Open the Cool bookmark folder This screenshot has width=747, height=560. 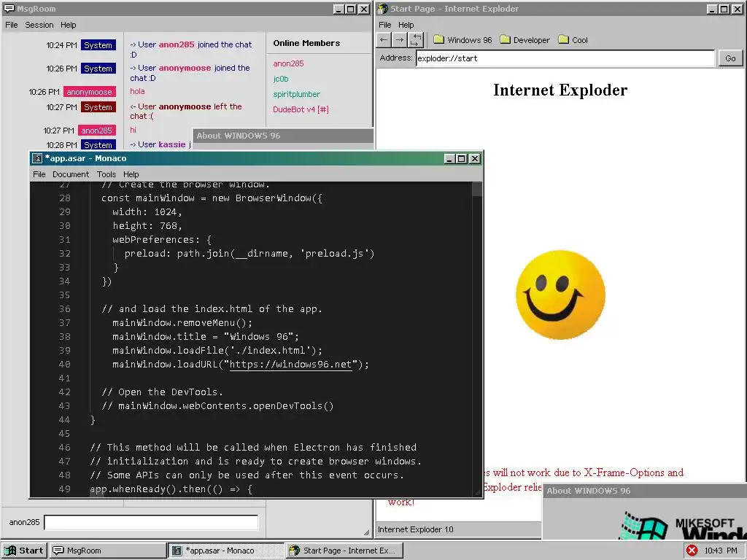pyautogui.click(x=573, y=40)
